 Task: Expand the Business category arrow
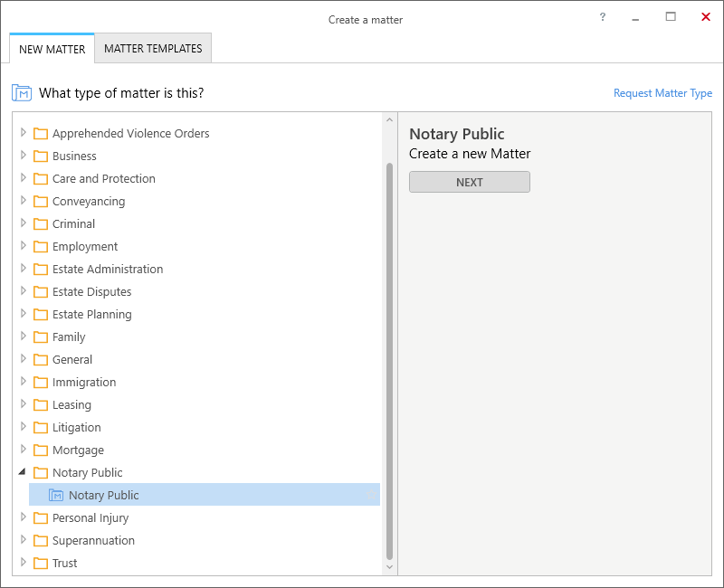pos(24,156)
